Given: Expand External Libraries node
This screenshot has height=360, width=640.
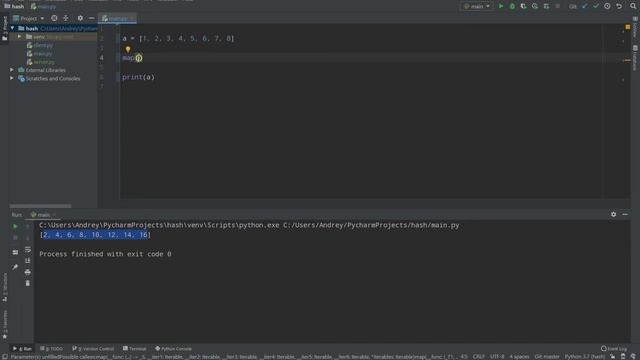Looking at the screenshot, I should 12,70.
